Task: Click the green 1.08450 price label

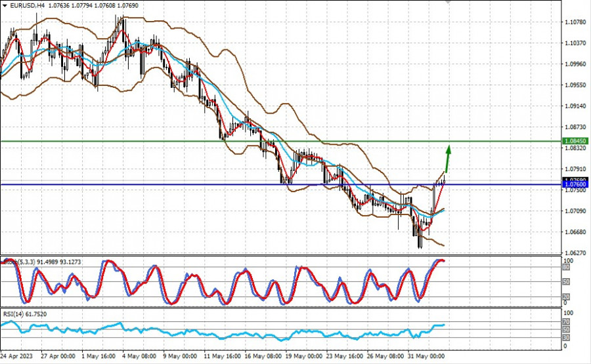Action: coord(575,141)
